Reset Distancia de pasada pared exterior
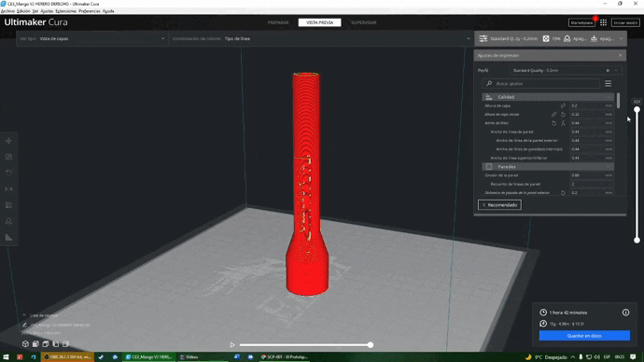This screenshot has width=644, height=362. (563, 193)
